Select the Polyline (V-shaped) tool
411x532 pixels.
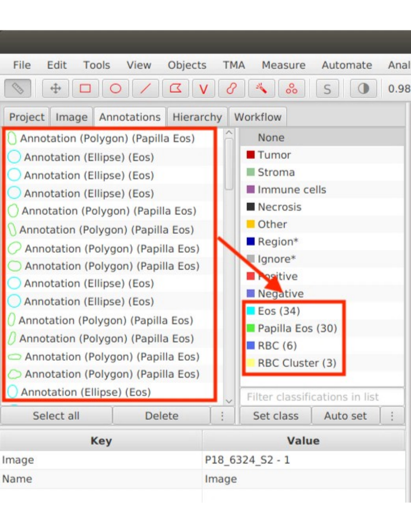coord(204,88)
